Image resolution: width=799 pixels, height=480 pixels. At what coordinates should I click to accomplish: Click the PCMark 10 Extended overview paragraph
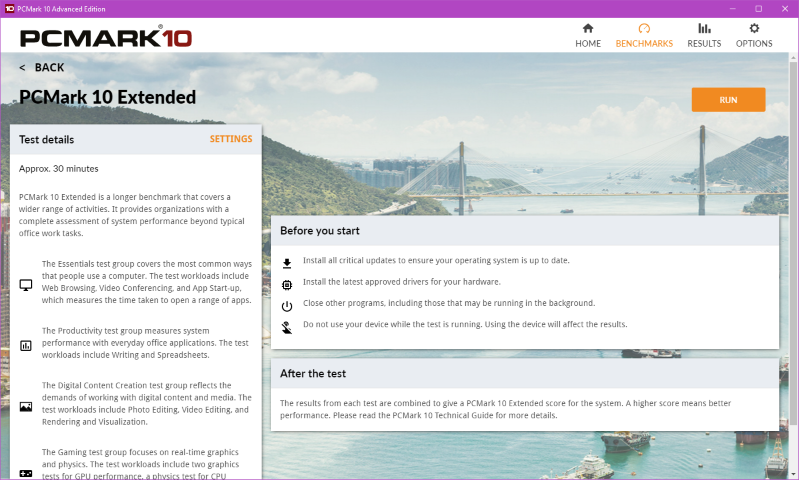(131, 215)
